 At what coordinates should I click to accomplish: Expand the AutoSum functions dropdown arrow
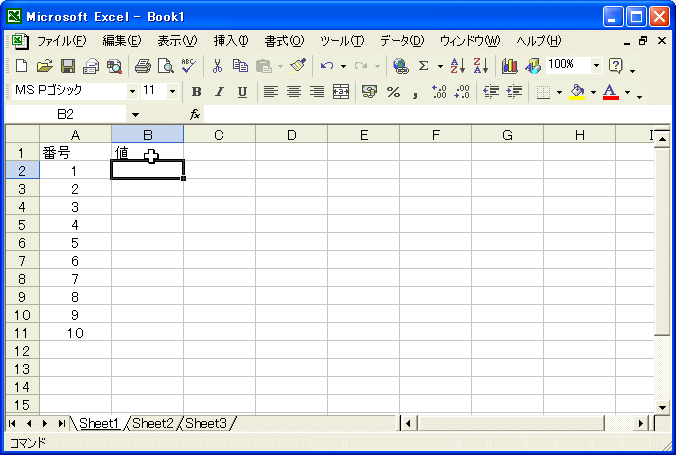pos(440,66)
